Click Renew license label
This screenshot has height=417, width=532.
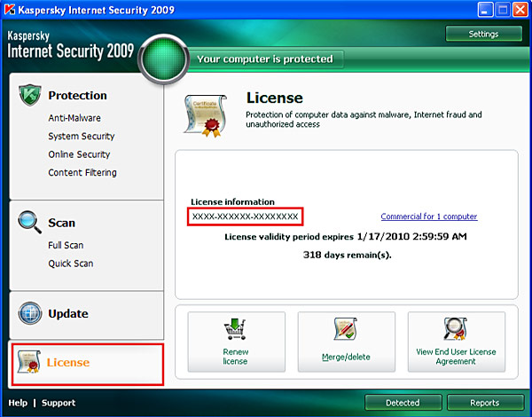click(236, 357)
